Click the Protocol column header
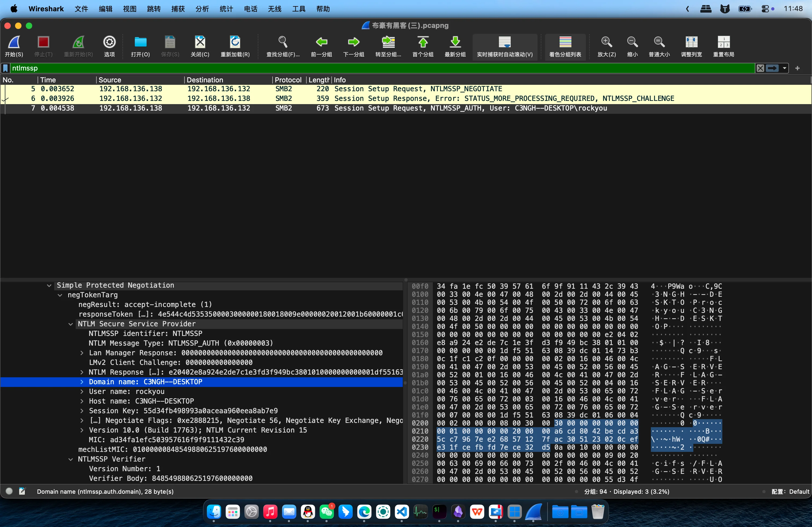 [x=288, y=80]
